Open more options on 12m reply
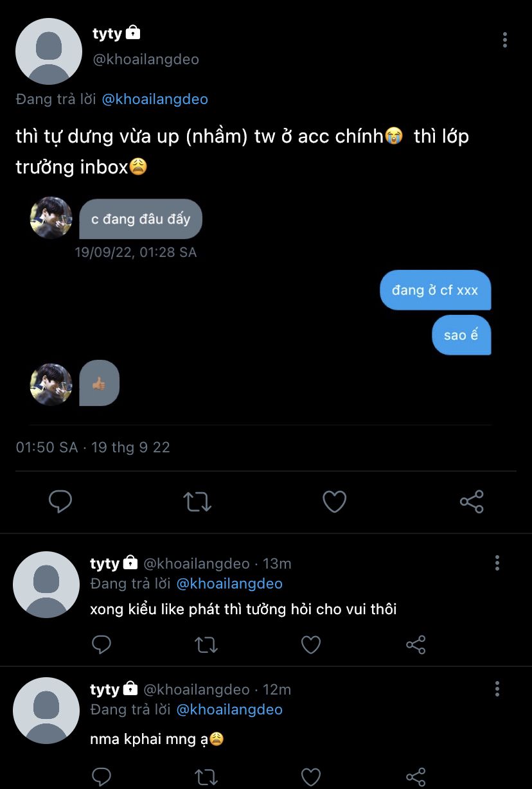Image resolution: width=532 pixels, height=789 pixels. 497,689
